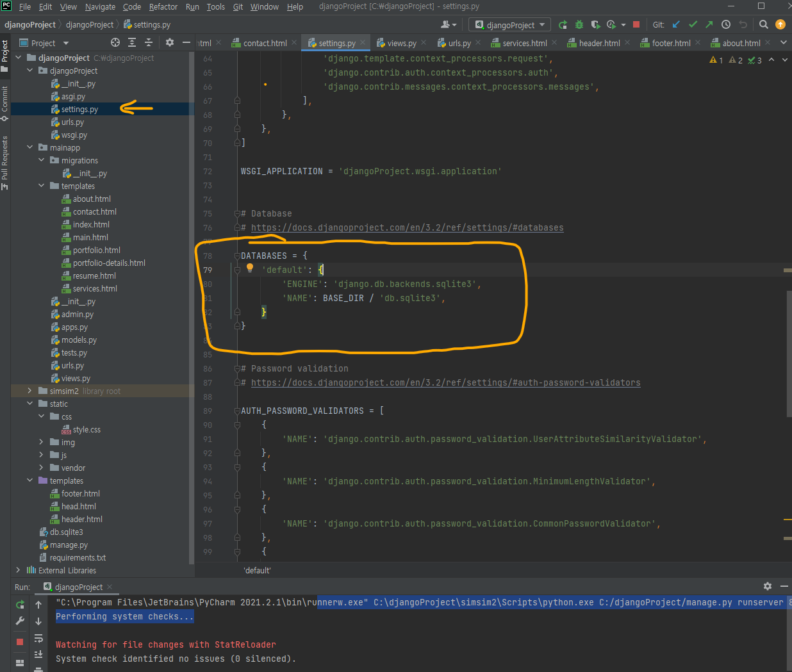
Task: Fold the comment block at line 86
Action: [237, 368]
